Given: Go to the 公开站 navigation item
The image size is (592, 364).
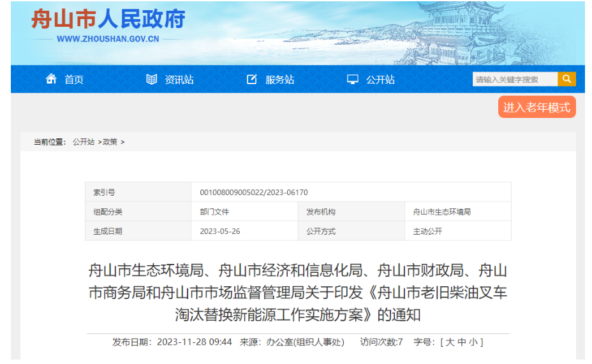Looking at the screenshot, I should [x=380, y=80].
